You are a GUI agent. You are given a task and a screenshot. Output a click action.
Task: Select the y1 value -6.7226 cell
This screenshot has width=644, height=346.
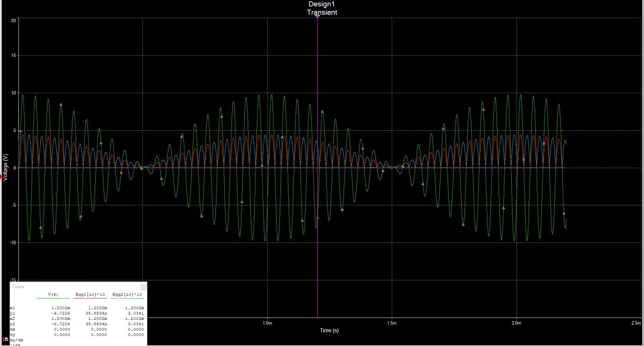coord(61,313)
